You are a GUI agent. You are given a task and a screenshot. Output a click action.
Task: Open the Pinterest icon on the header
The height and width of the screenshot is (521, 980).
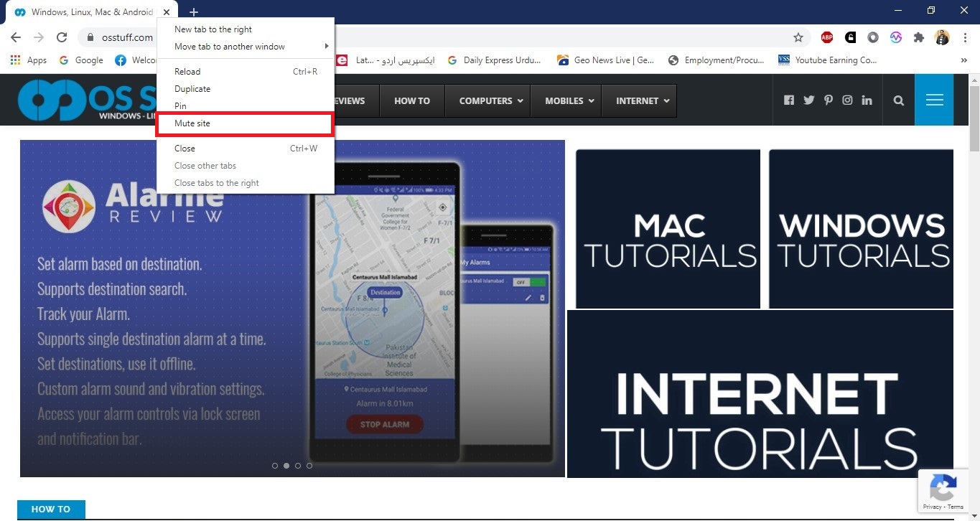coord(828,100)
